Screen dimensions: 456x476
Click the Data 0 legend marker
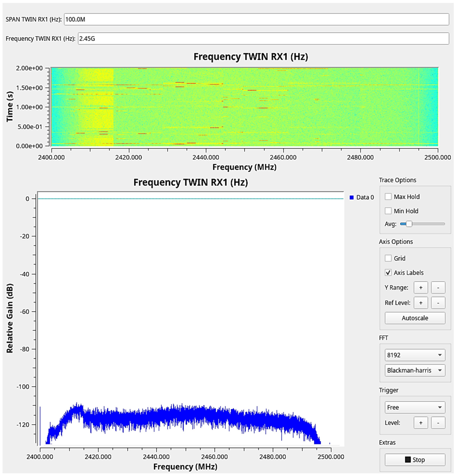351,197
